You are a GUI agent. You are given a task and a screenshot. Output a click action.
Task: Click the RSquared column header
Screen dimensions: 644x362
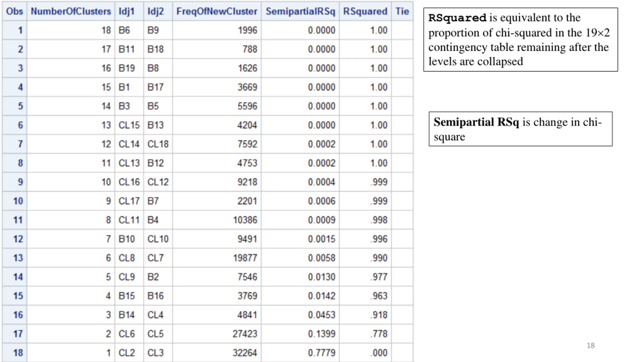pos(365,11)
